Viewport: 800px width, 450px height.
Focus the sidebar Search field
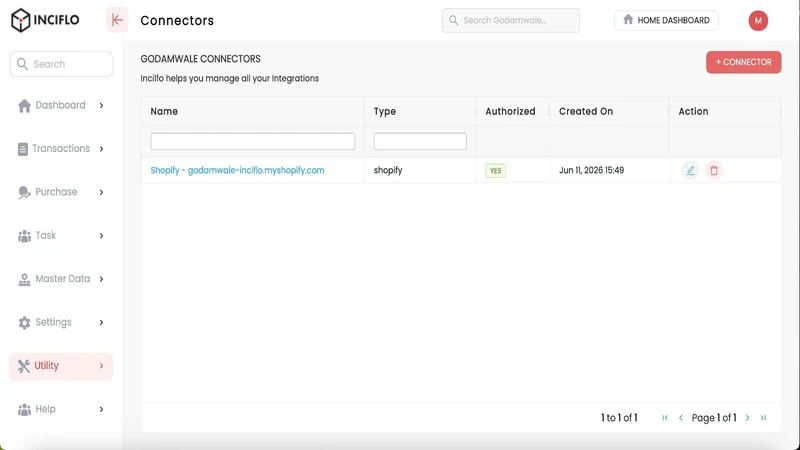click(61, 64)
